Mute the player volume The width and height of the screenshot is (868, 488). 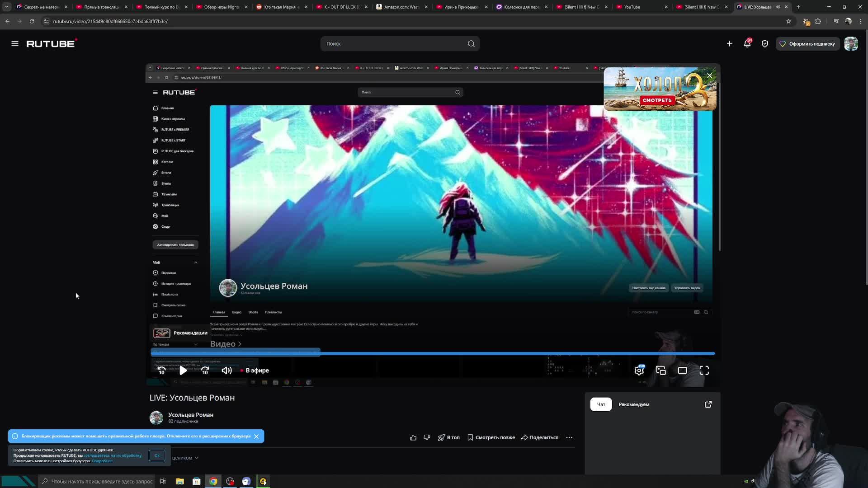click(226, 371)
